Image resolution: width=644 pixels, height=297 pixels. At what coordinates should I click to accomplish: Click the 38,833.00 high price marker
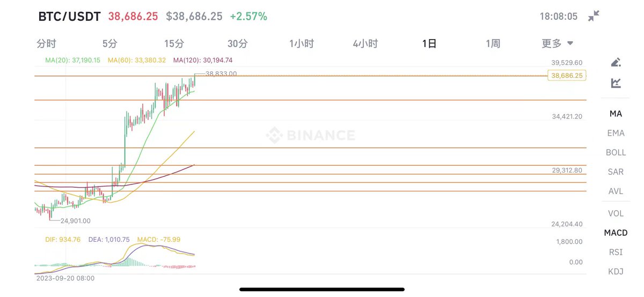(221, 73)
